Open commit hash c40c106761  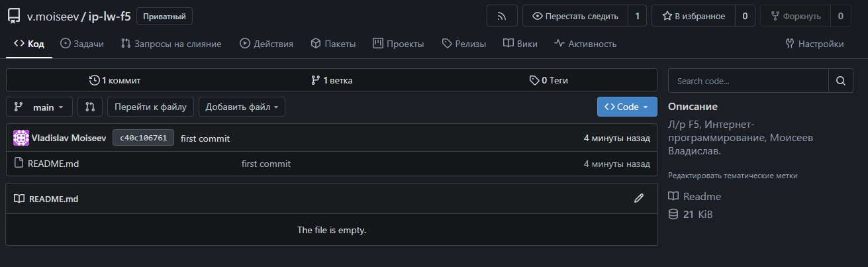coord(143,138)
